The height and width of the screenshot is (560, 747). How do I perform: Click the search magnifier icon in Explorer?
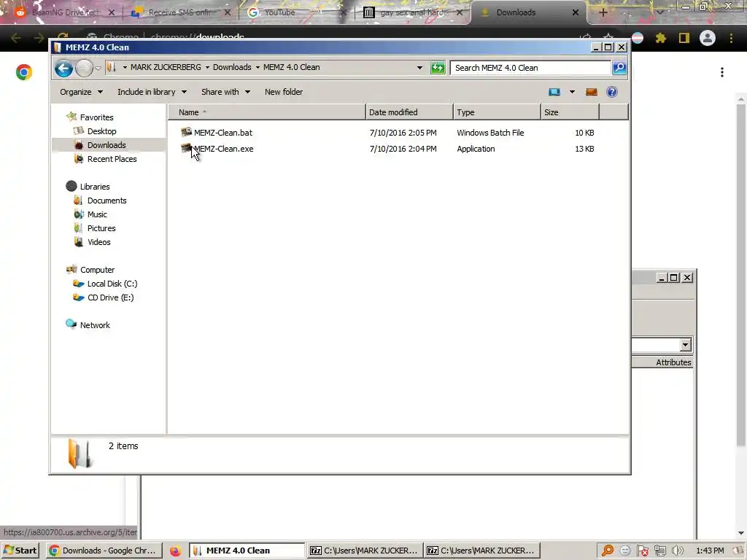(619, 68)
